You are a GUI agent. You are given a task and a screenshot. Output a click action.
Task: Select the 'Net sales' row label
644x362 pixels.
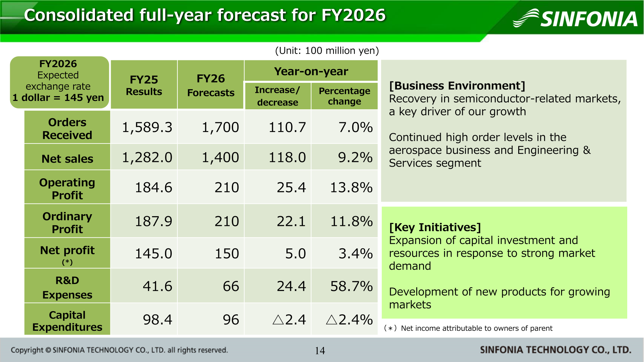tap(67, 158)
